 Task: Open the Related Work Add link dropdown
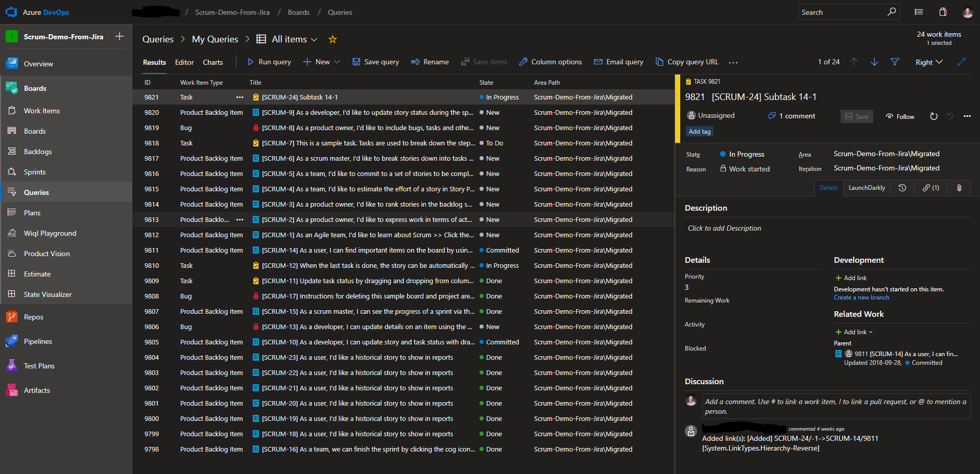(x=854, y=332)
